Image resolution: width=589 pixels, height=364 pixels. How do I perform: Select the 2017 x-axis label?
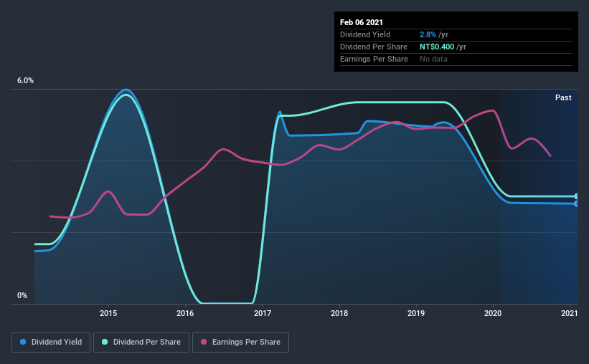(x=262, y=313)
